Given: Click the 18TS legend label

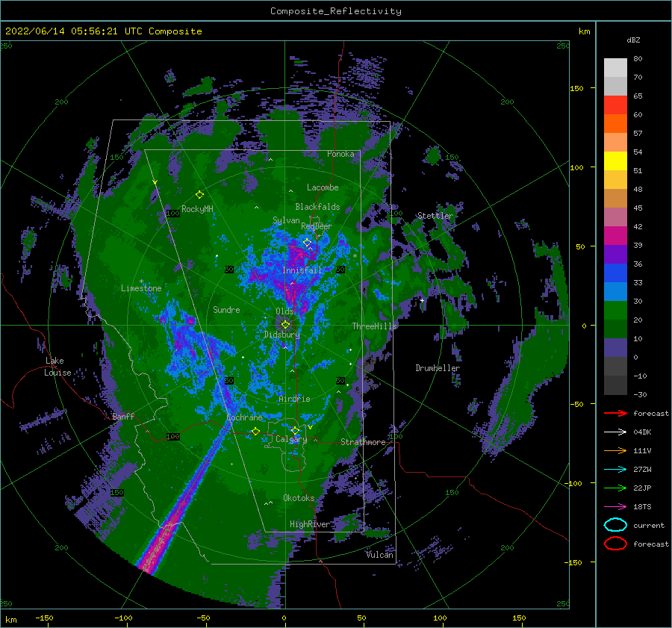Looking at the screenshot, I should 642,506.
